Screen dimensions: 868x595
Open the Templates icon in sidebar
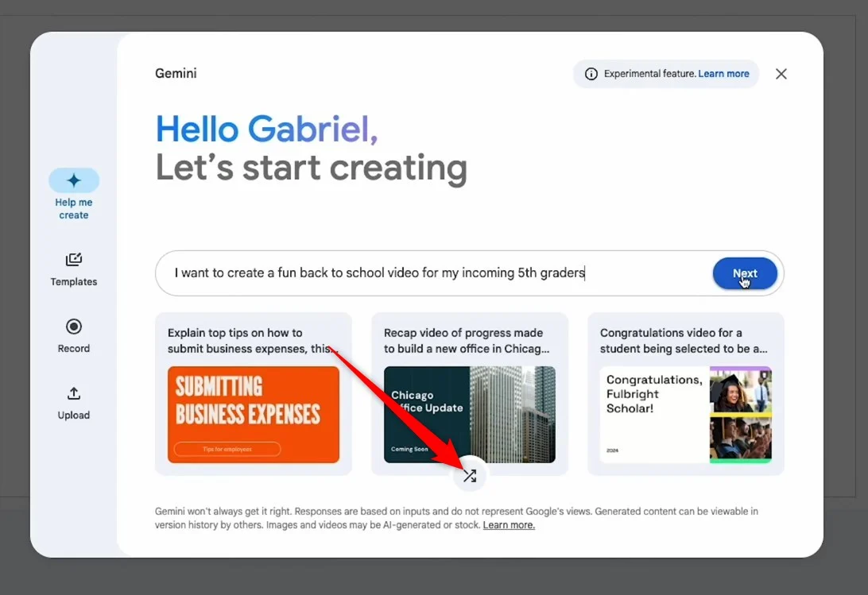pyautogui.click(x=74, y=260)
